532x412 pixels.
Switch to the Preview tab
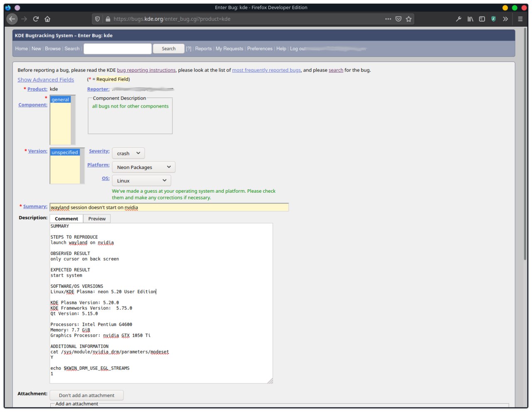tap(97, 219)
